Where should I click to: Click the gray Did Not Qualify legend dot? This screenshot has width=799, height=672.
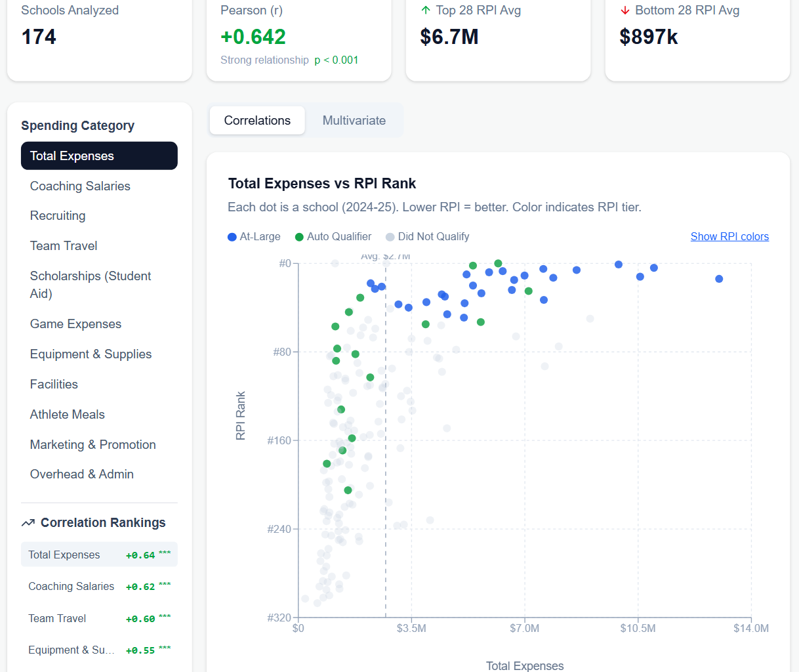390,237
